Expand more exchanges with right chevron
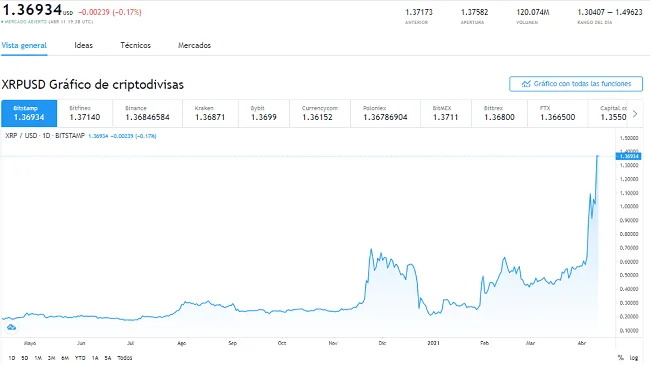Screen dimensions: 650x365 [635, 114]
